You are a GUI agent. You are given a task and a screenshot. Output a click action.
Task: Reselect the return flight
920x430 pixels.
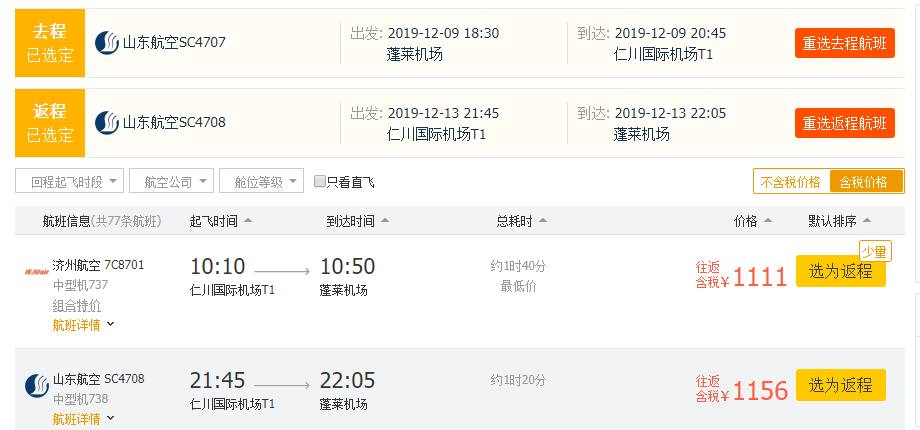point(845,123)
